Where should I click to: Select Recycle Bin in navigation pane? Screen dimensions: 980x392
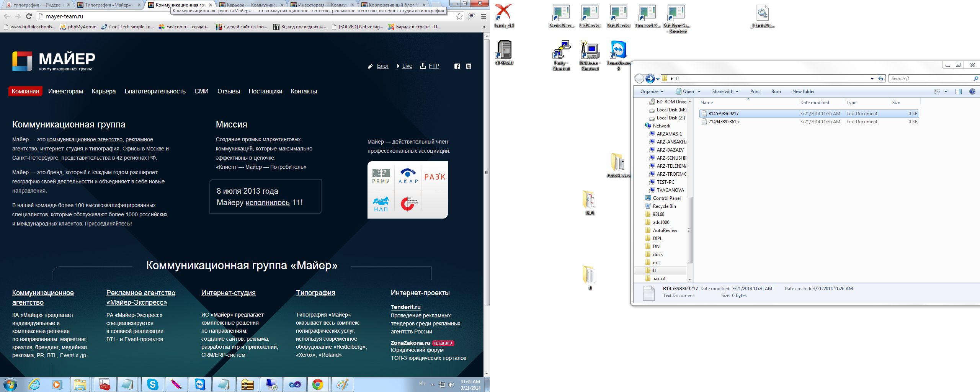point(664,206)
